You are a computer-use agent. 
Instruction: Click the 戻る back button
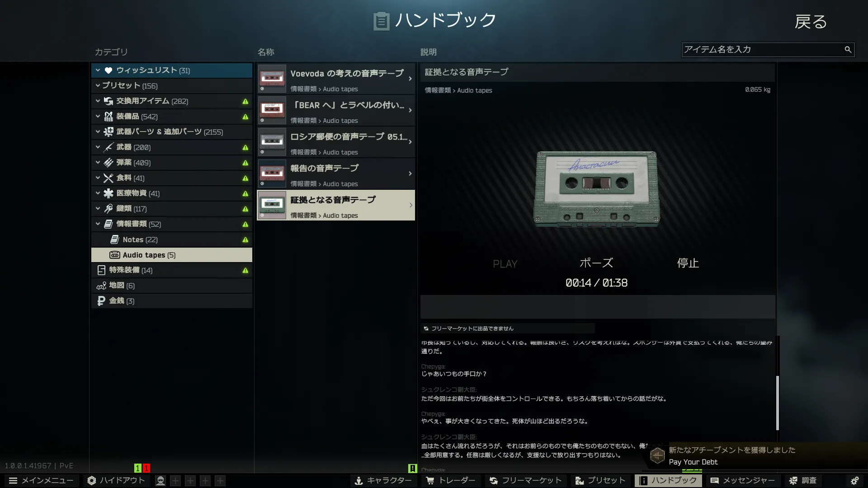tap(811, 22)
